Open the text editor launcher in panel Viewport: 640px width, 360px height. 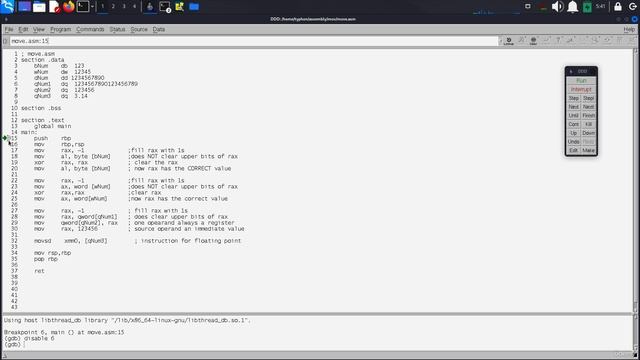tap(54, 7)
